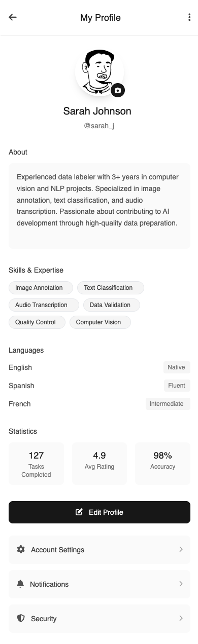198x644 pixels.
Task: Expand Security via its chevron
Action: pyautogui.click(x=181, y=619)
